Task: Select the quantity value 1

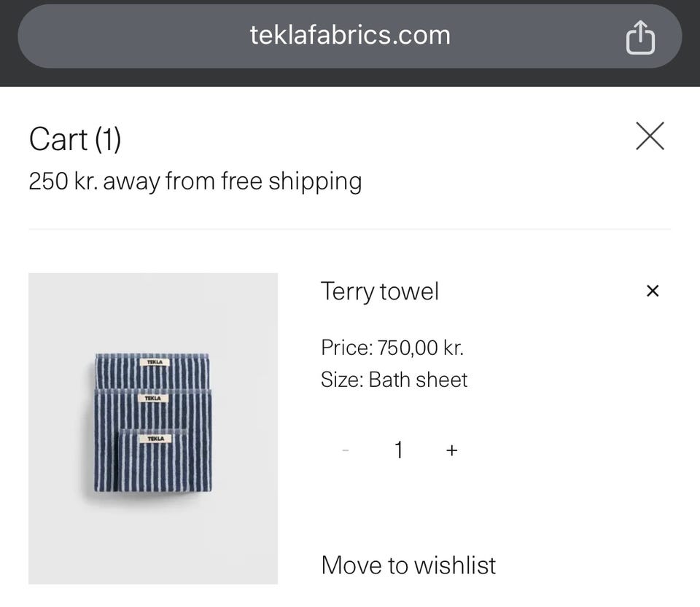Action: point(398,450)
